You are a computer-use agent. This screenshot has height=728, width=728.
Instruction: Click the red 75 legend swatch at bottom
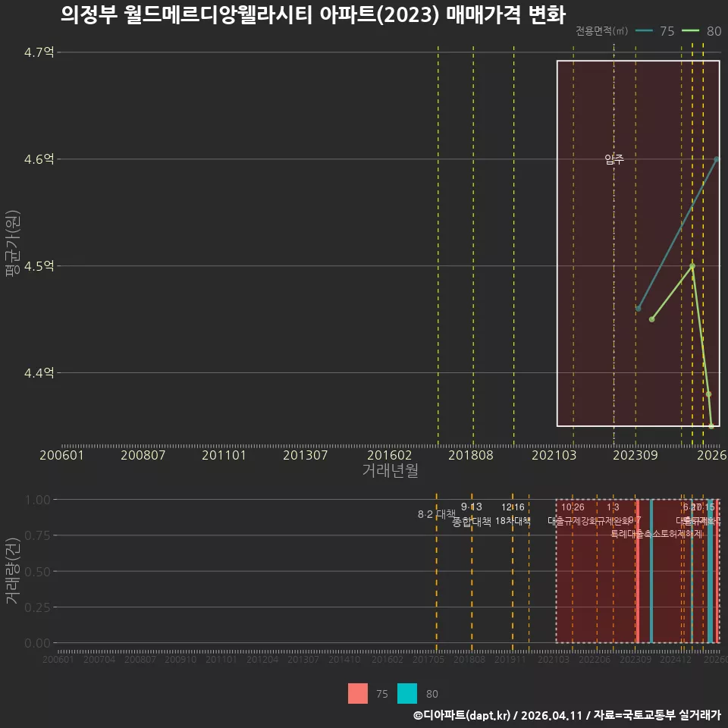pyautogui.click(x=357, y=693)
